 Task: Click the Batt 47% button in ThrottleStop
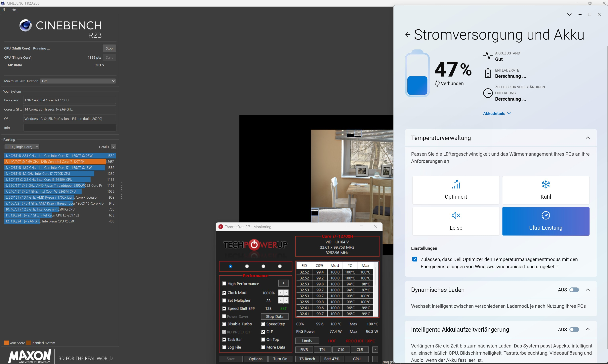332,359
